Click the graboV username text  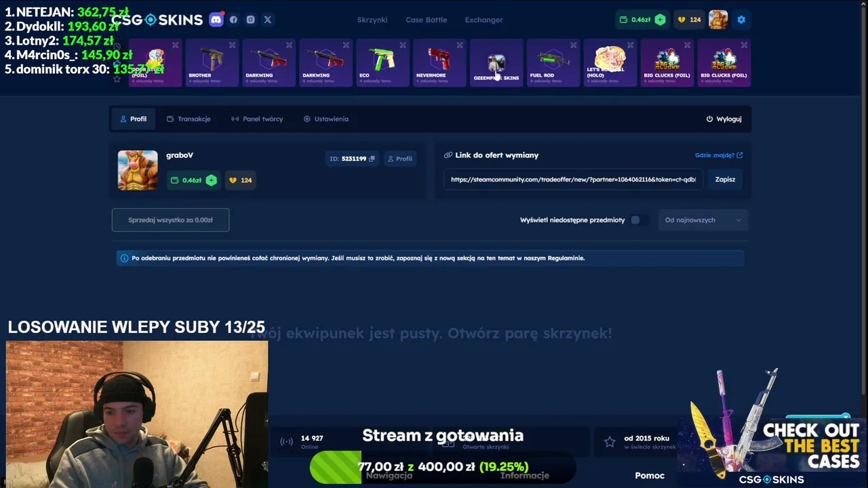(180, 155)
